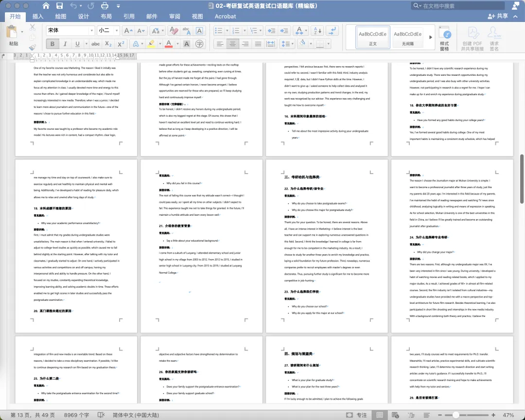The height and width of the screenshot is (420, 525).
Task: Expand the paste options arrow
Action: coord(22,32)
